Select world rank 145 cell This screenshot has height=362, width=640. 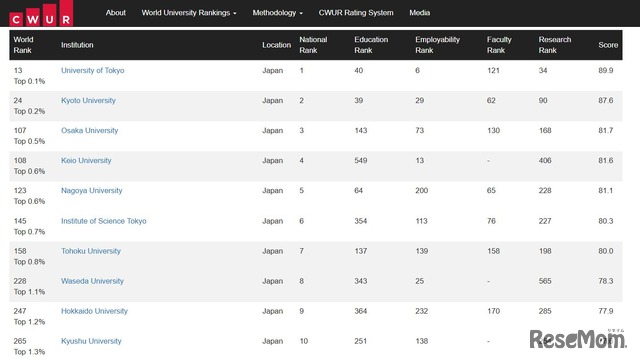point(20,221)
